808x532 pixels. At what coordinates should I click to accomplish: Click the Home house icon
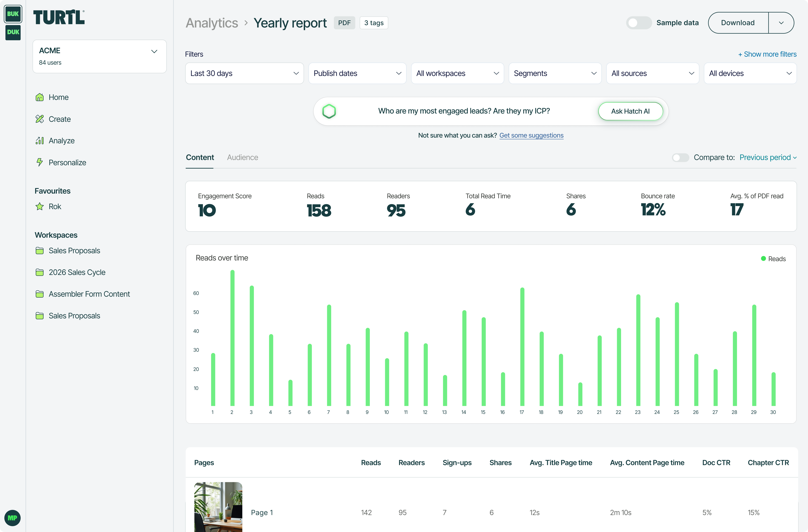(x=40, y=97)
